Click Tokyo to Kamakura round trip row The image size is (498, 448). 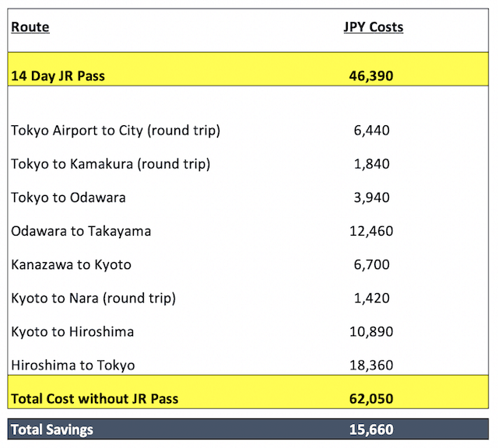(248, 164)
